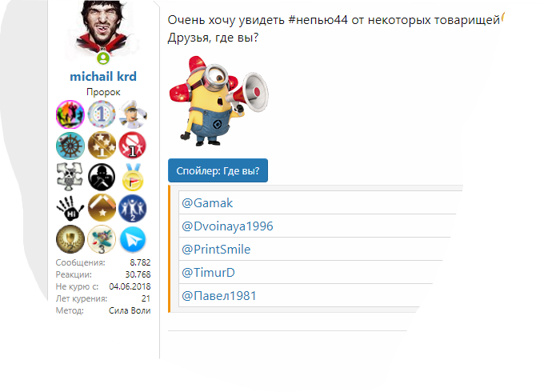
Task: Click the minion with megaphone image
Action: coord(218,101)
